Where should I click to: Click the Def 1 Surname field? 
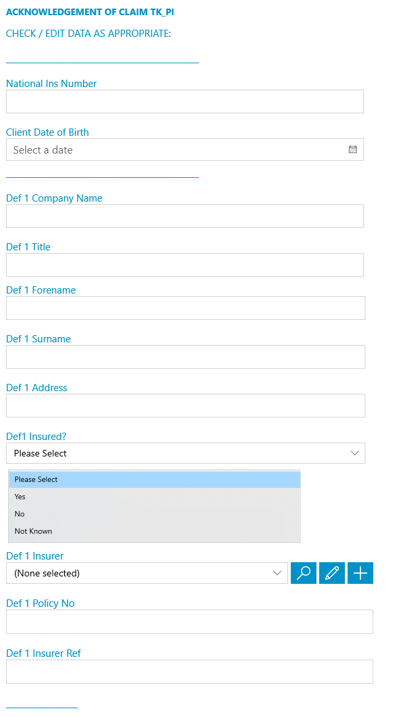[x=186, y=357]
